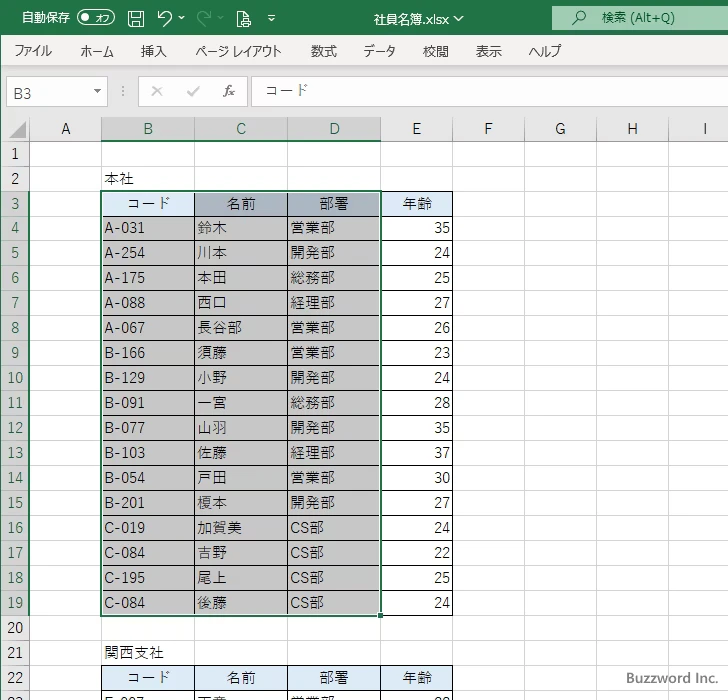Click the Redo arrow icon
Image resolution: width=728 pixels, height=700 pixels.
[204, 18]
